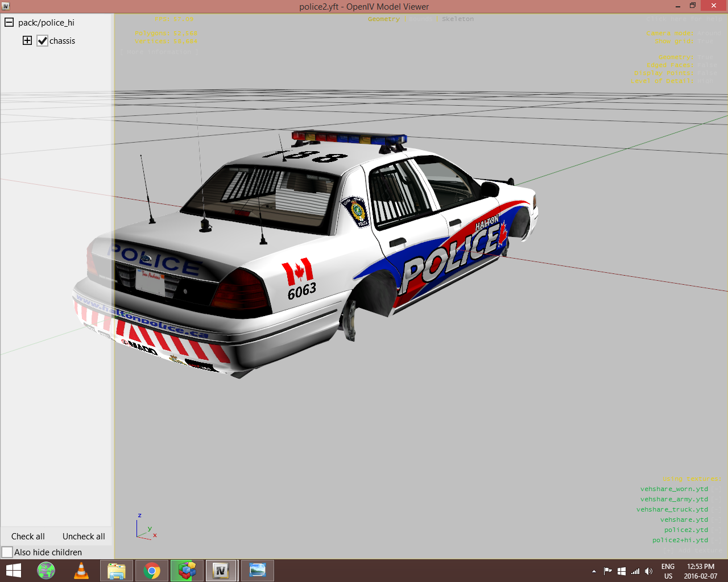
Task: Click the OpenIV taskbar icon
Action: (x=221, y=571)
